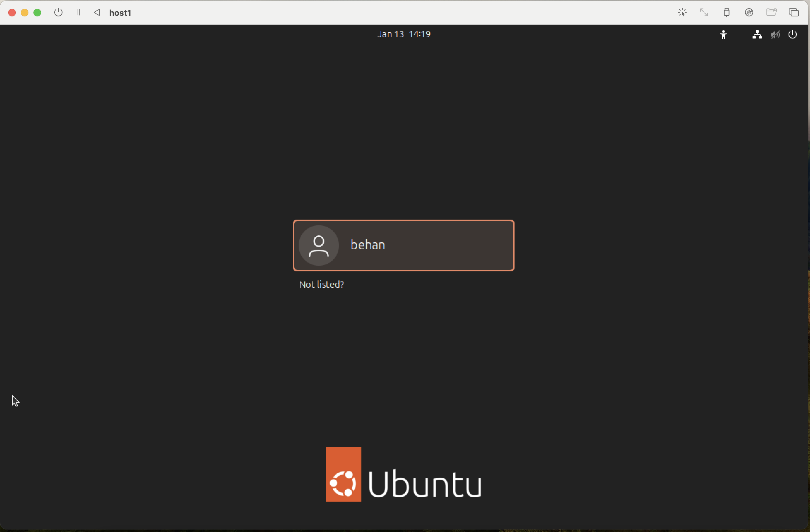Click the windows overview icon in toolbar

(794, 13)
